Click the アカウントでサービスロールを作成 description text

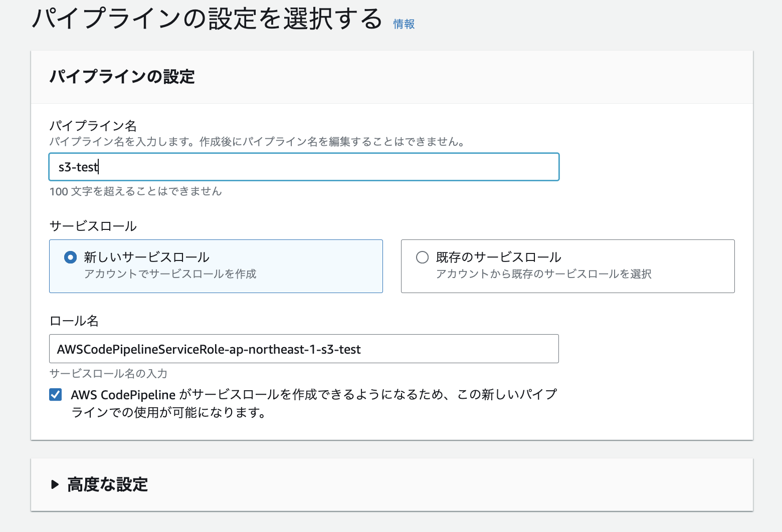(170, 274)
